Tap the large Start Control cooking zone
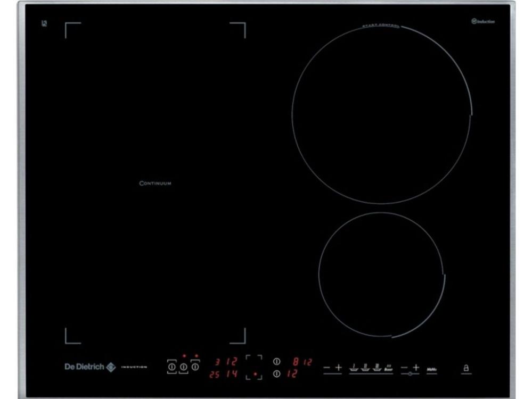 tap(382, 114)
